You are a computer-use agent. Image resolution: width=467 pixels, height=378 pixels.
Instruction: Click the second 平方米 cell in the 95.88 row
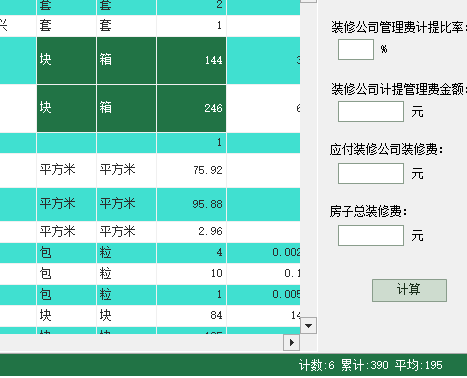click(126, 204)
